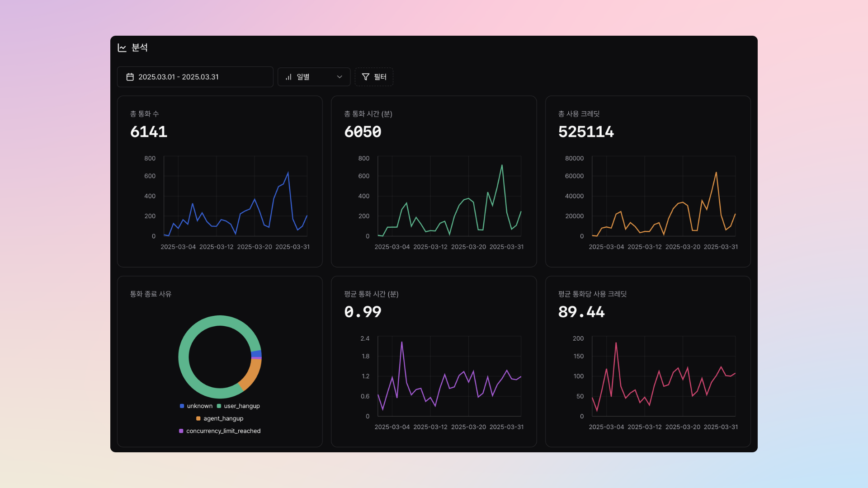The height and width of the screenshot is (488, 868).
Task: Toggle concurrency_limit_reached legend entry
Action: pyautogui.click(x=220, y=431)
